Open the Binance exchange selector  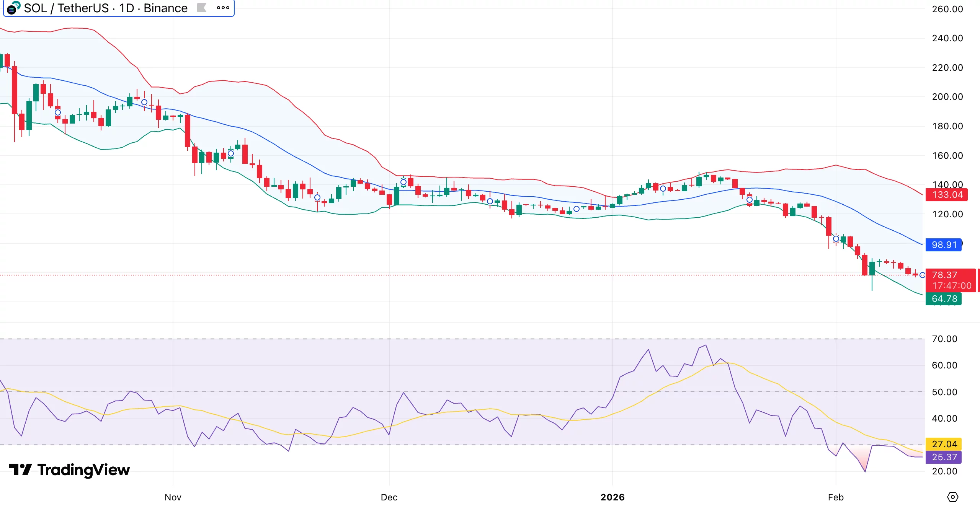pyautogui.click(x=165, y=8)
